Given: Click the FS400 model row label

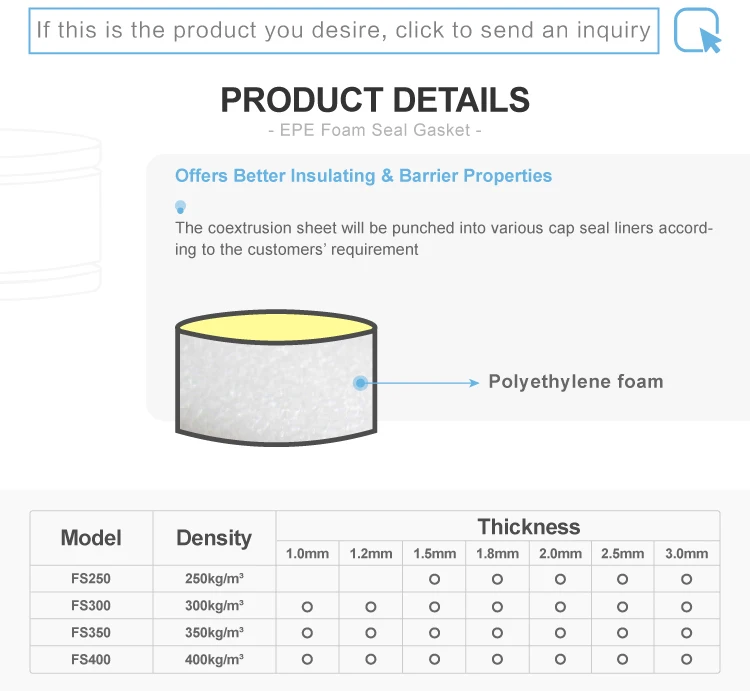Looking at the screenshot, I should coord(91,659).
